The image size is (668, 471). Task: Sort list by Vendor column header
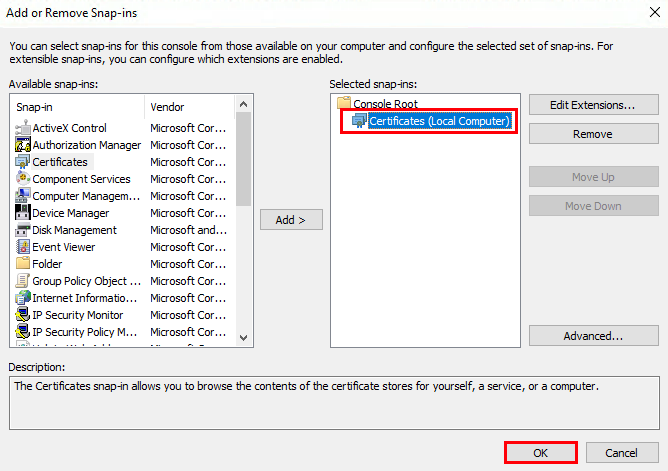188,106
